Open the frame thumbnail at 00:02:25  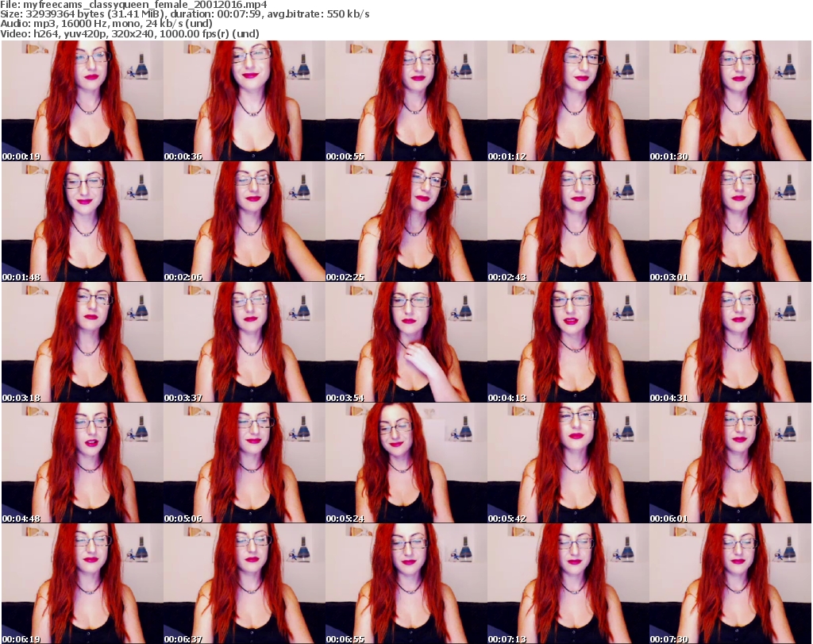tap(406, 222)
